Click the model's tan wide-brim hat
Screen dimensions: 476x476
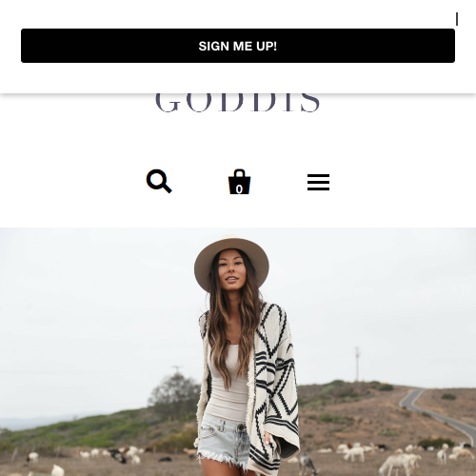click(x=231, y=259)
